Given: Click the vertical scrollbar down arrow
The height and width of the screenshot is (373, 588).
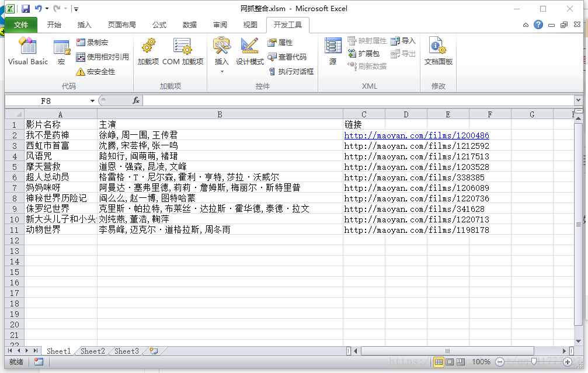Looking at the screenshot, I should tap(578, 341).
